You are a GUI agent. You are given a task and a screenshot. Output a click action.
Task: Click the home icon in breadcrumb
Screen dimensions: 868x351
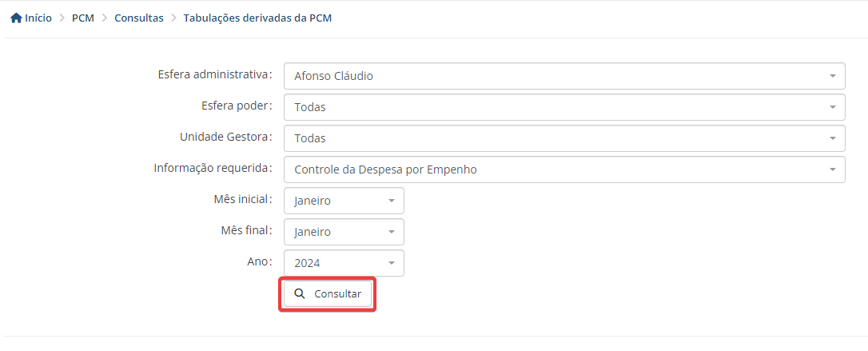point(16,18)
